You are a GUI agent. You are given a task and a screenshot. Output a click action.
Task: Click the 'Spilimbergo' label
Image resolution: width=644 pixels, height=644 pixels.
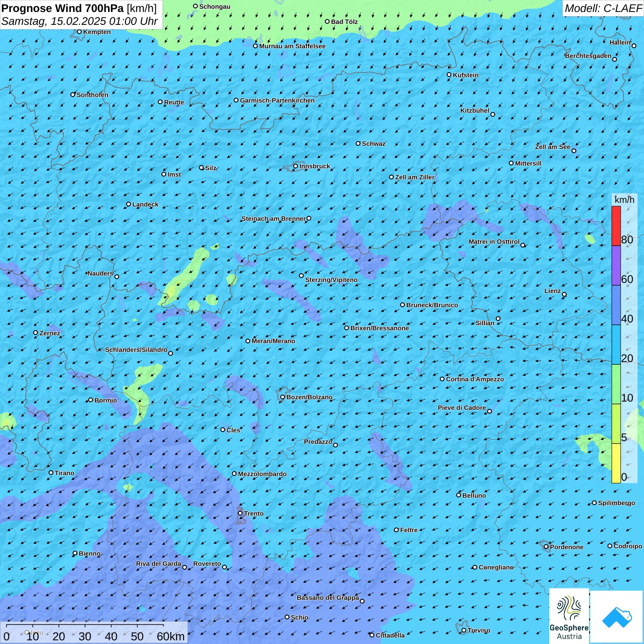616,503
